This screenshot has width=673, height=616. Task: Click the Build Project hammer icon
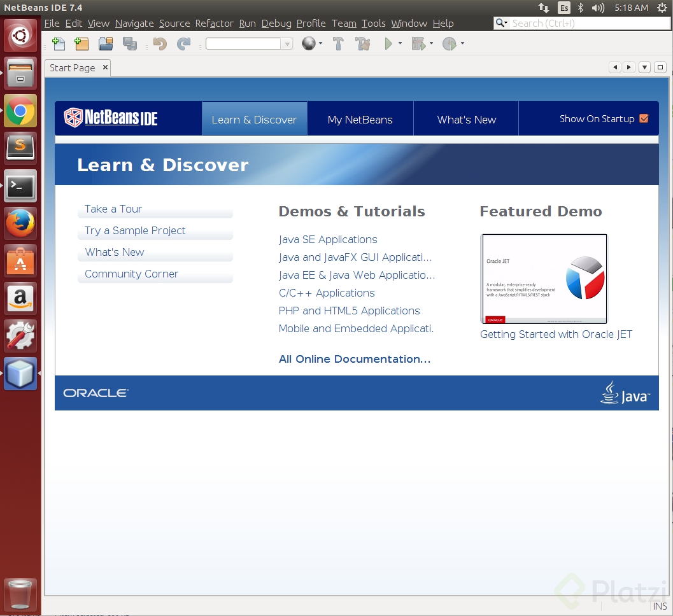338,44
